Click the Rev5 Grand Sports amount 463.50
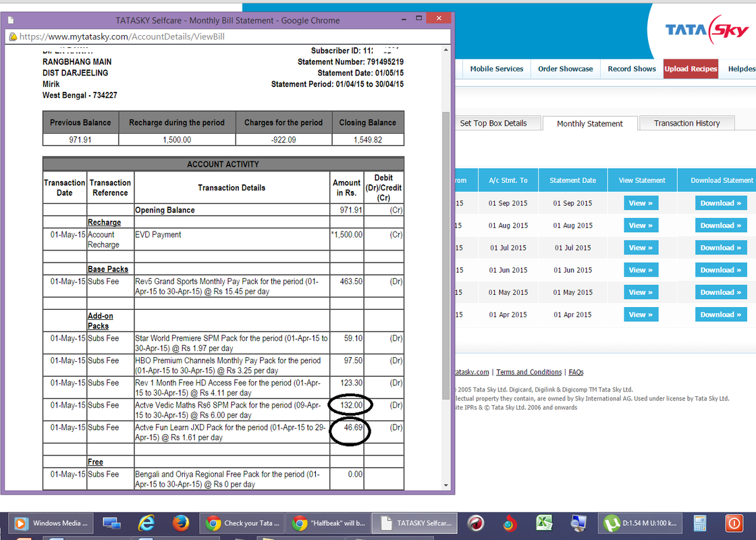The width and height of the screenshot is (756, 540). [351, 281]
